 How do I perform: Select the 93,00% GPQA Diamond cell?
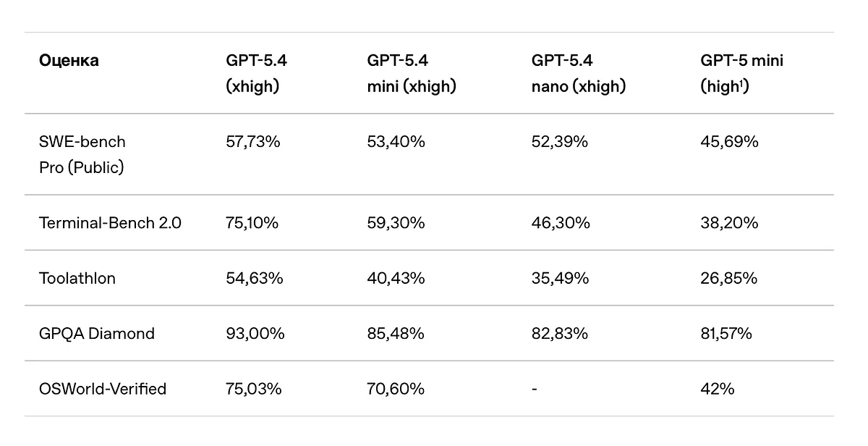click(255, 333)
